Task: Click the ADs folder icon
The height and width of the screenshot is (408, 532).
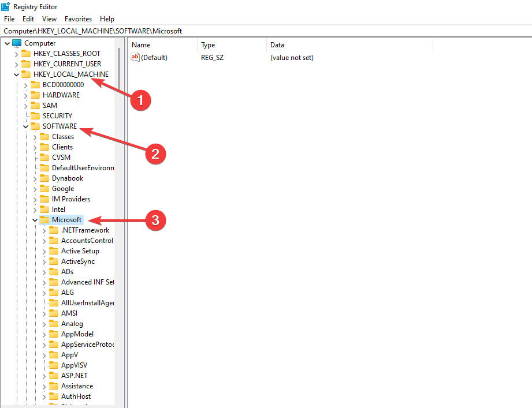Action: (x=54, y=272)
